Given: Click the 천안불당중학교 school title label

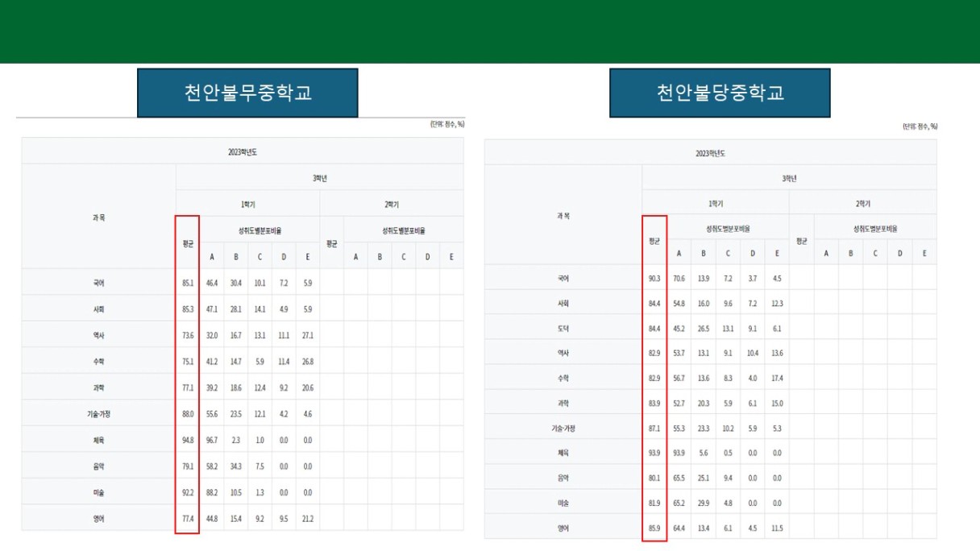Looking at the screenshot, I should click(720, 93).
